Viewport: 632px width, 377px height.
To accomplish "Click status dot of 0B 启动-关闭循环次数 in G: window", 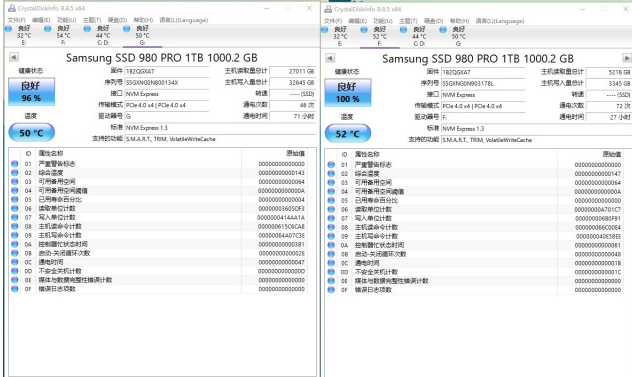I will click(x=15, y=253).
